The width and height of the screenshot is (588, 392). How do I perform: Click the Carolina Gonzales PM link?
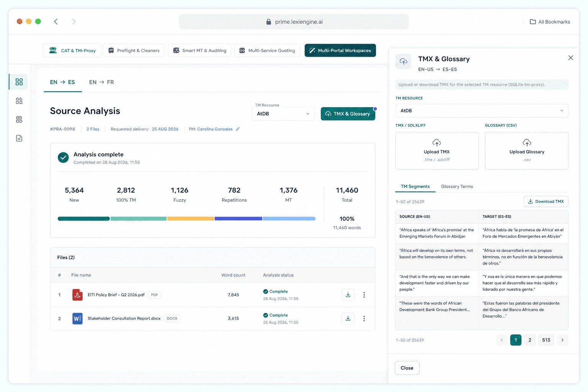tap(215, 129)
